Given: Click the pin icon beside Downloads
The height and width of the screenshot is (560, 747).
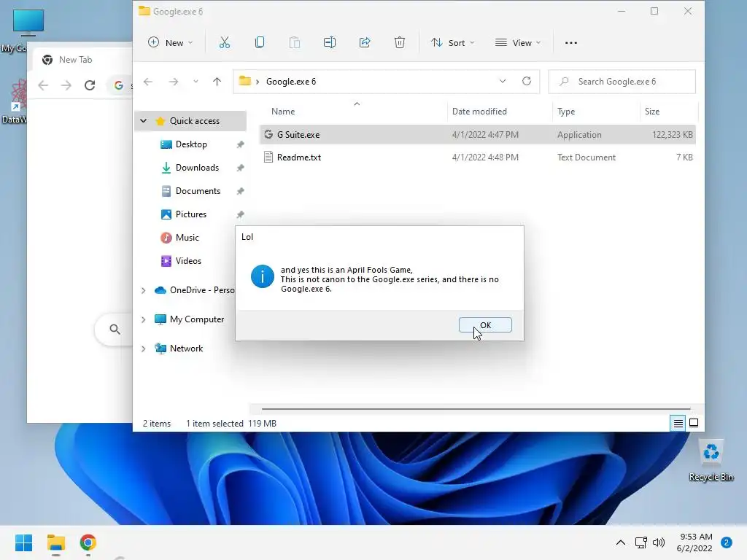Looking at the screenshot, I should pyautogui.click(x=240, y=168).
